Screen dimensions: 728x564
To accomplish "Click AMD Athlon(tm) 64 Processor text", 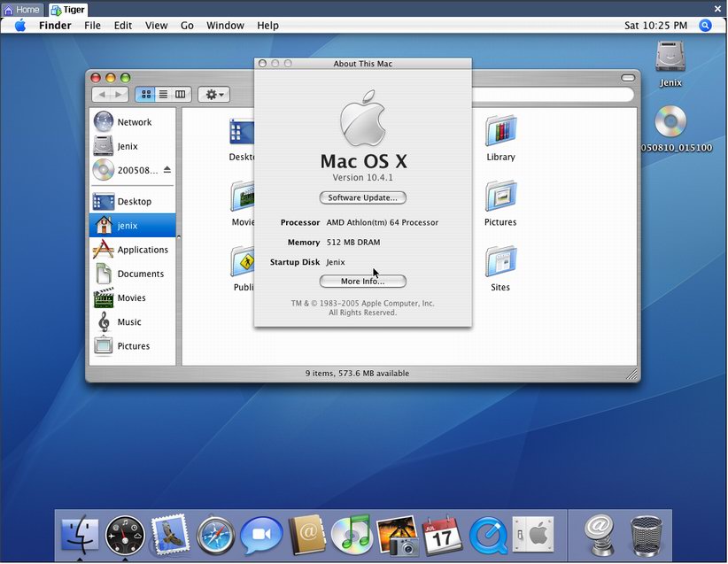I will coord(382,222).
